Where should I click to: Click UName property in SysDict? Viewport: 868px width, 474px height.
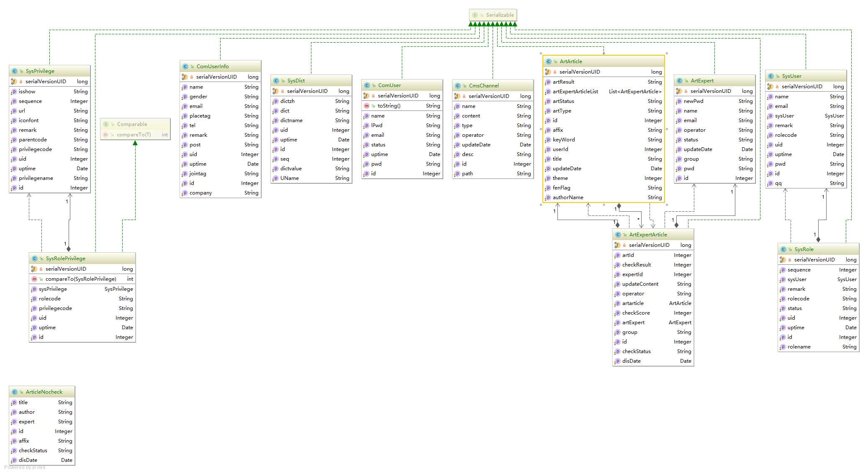tap(311, 178)
